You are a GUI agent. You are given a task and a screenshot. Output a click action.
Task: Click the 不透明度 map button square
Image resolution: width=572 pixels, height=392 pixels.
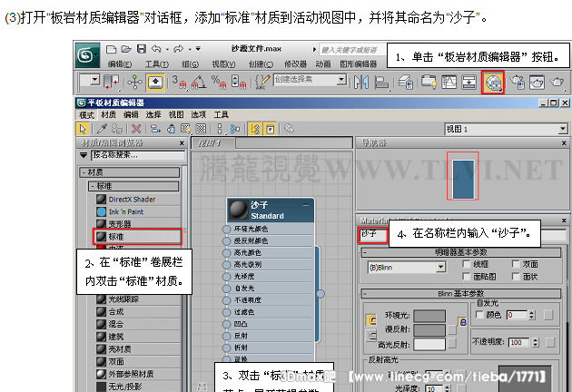point(550,342)
